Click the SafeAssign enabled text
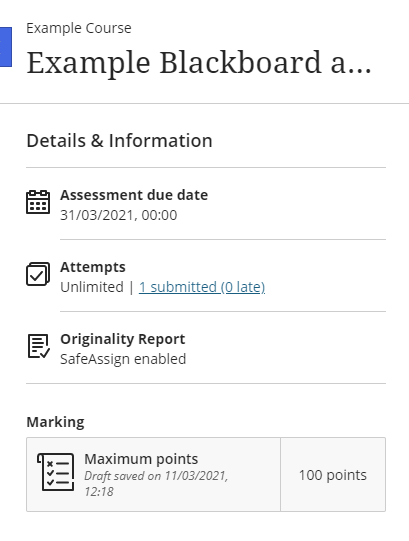Screen dimensions: 409x541 coord(123,359)
